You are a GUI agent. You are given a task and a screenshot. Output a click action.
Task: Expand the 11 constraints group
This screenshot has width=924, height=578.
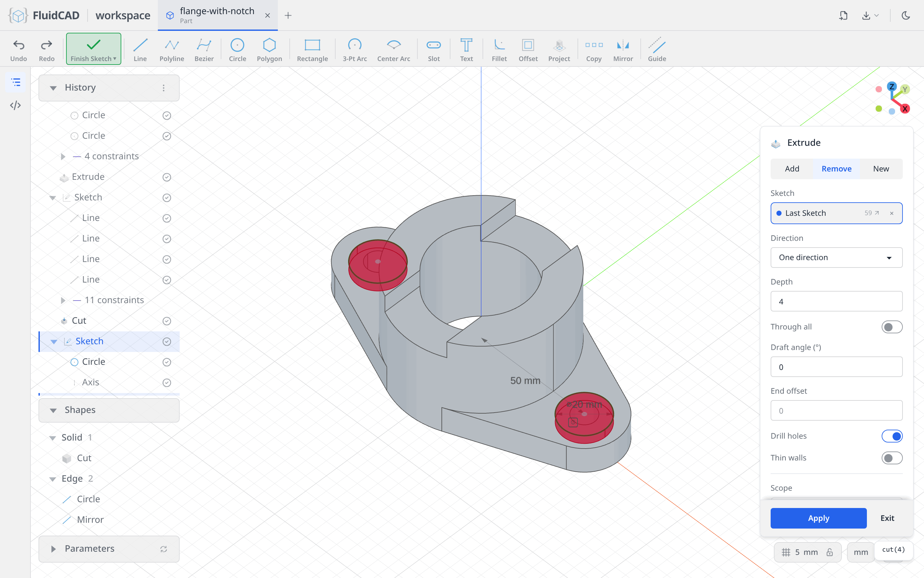tap(63, 301)
